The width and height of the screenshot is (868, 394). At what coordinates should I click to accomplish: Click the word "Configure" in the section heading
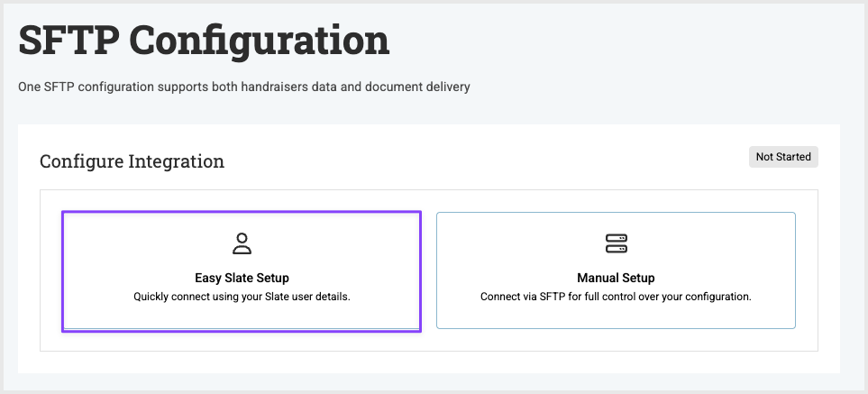(x=81, y=162)
